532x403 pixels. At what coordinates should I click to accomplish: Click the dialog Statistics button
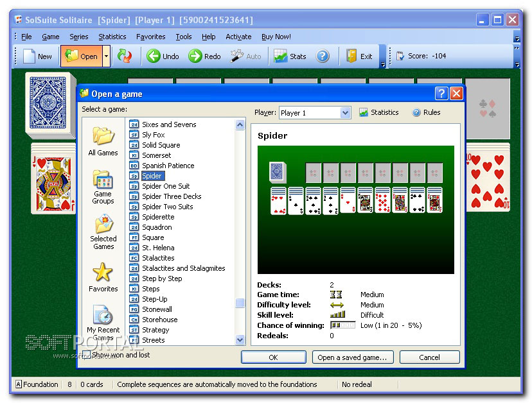click(x=378, y=112)
